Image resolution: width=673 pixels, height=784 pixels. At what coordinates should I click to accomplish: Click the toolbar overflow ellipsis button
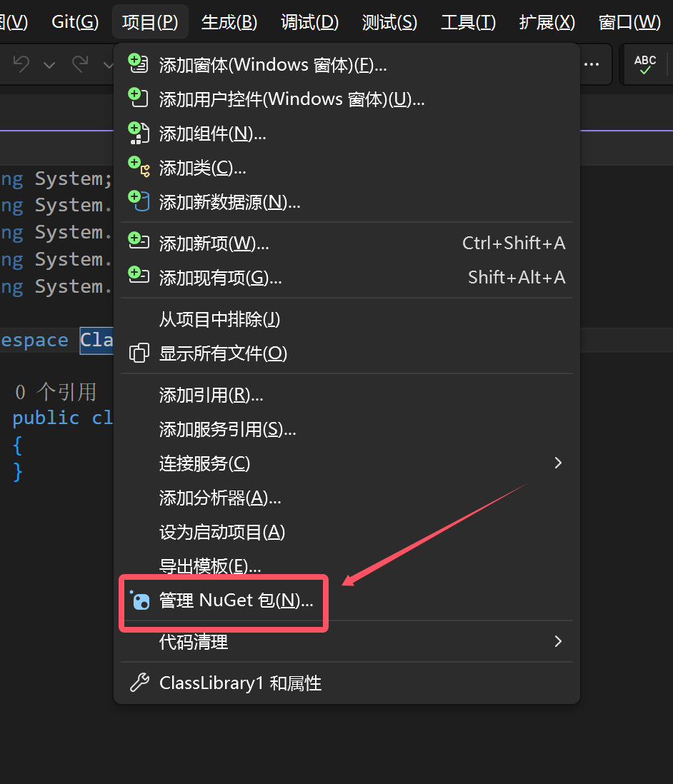592,64
